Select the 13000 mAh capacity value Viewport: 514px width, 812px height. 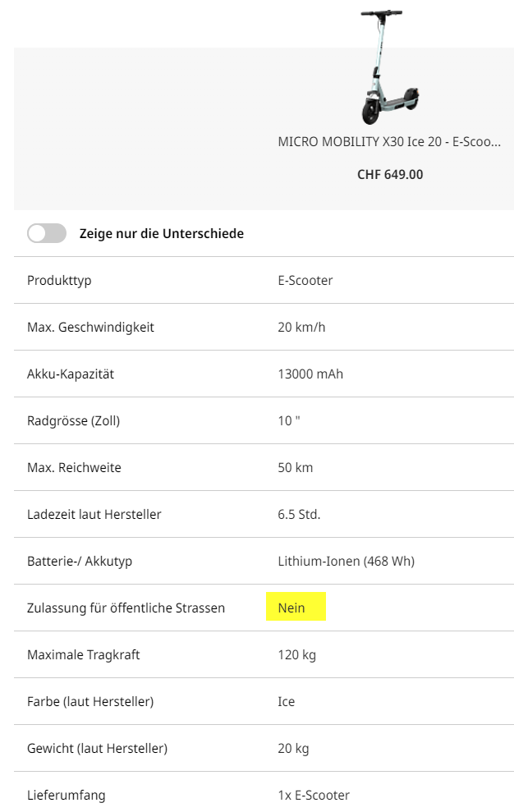coord(310,374)
